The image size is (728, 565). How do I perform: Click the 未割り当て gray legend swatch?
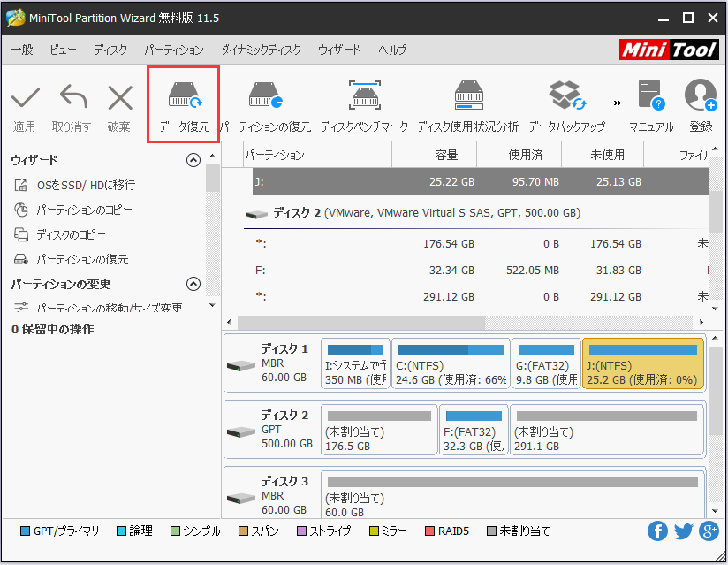tap(492, 531)
